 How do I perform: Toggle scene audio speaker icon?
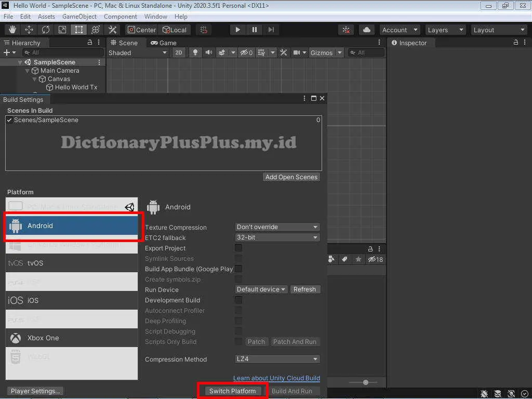tap(208, 52)
